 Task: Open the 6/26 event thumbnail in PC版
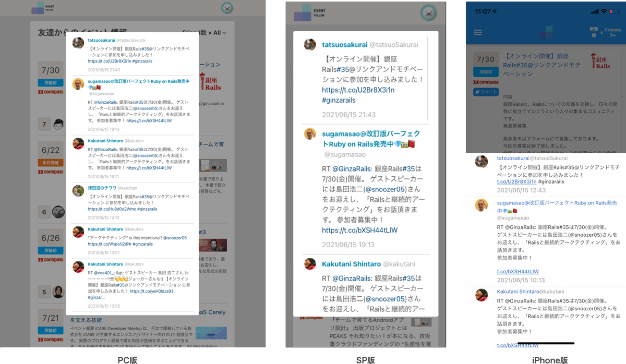point(213,246)
